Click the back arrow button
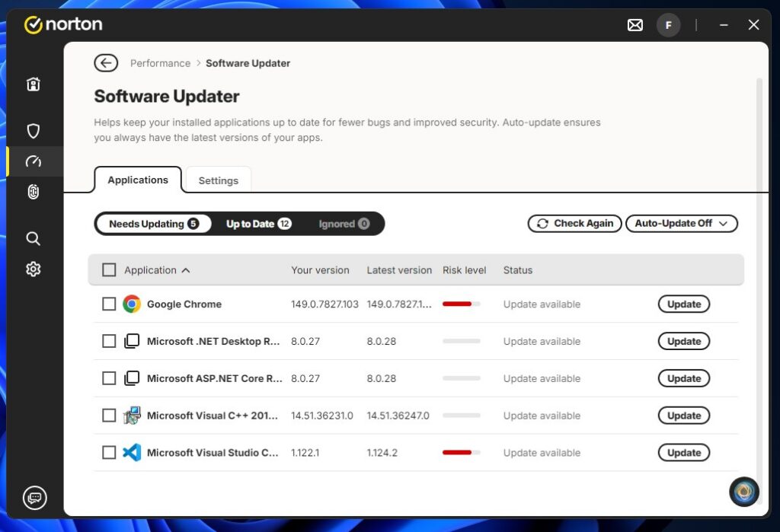 106,63
